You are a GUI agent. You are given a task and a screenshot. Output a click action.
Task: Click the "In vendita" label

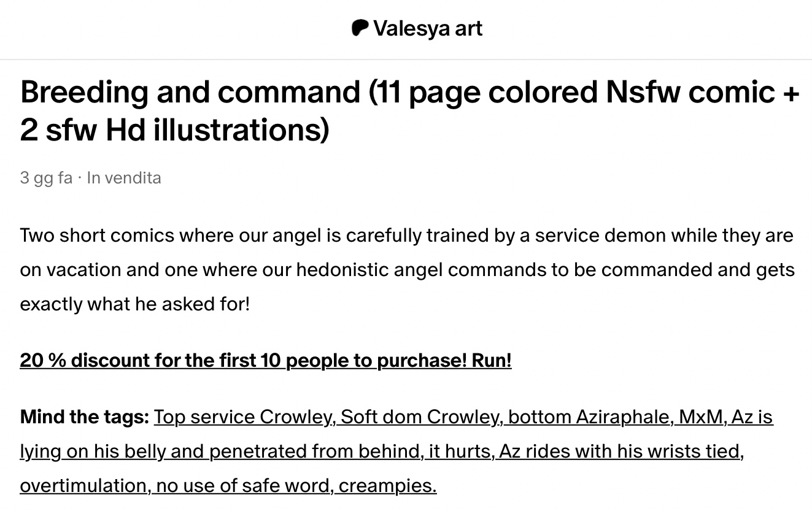(x=124, y=178)
